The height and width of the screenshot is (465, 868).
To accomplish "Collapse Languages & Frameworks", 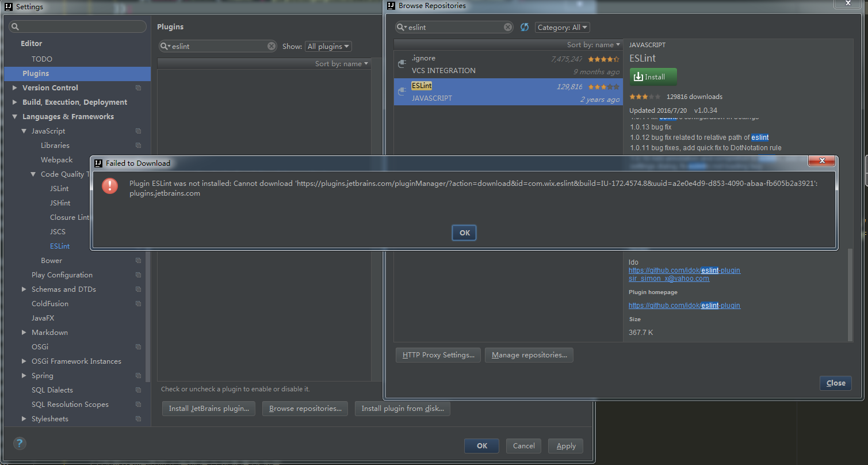I will coord(15,117).
